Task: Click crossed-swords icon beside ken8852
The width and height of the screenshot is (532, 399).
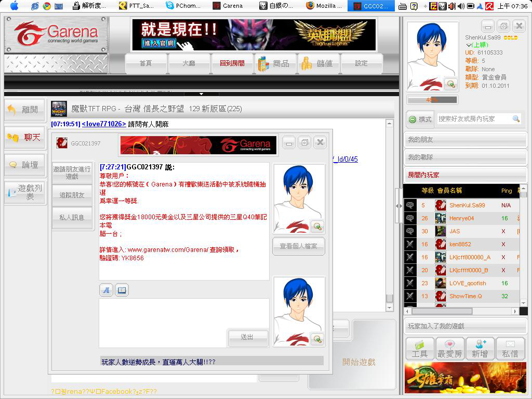Action: [x=410, y=244]
